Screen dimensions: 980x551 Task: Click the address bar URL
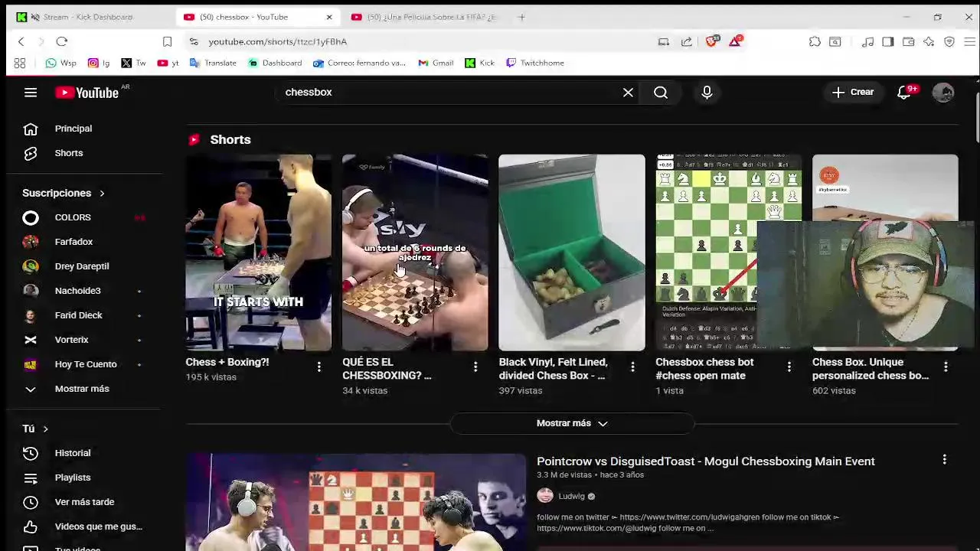(277, 41)
